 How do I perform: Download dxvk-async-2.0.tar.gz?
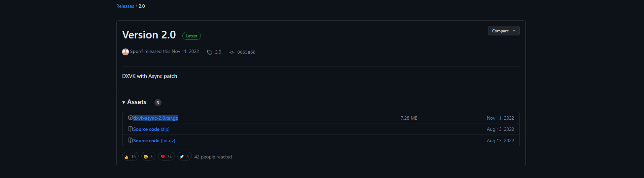pyautogui.click(x=155, y=118)
